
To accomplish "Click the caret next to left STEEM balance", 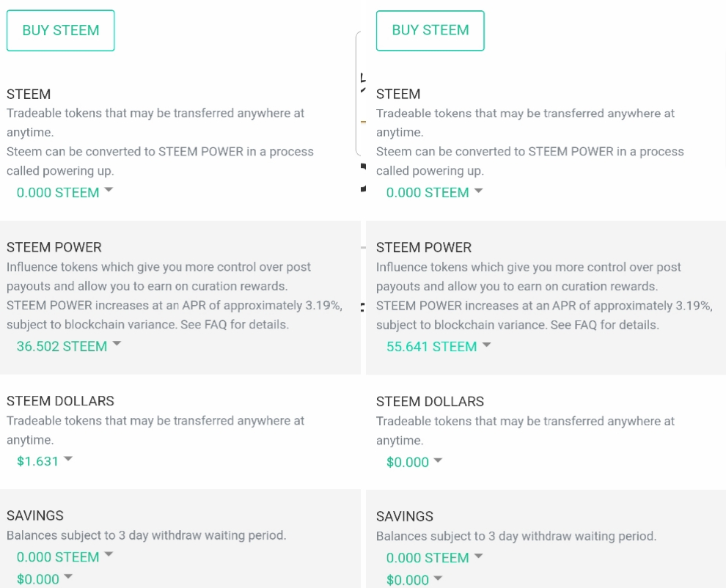I will pos(109,189).
